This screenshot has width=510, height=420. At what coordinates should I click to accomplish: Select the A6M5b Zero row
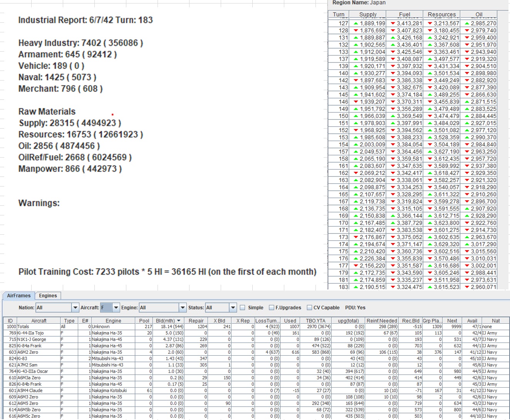[256, 410]
